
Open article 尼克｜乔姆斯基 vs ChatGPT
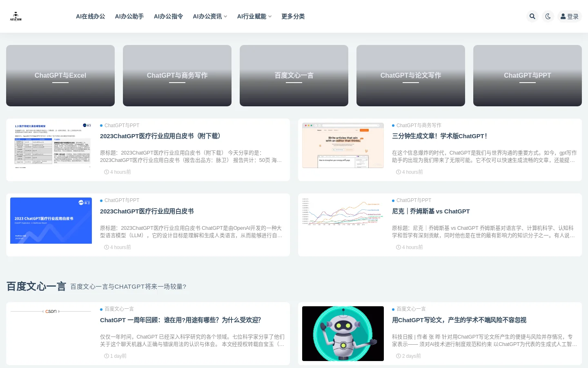(x=431, y=211)
